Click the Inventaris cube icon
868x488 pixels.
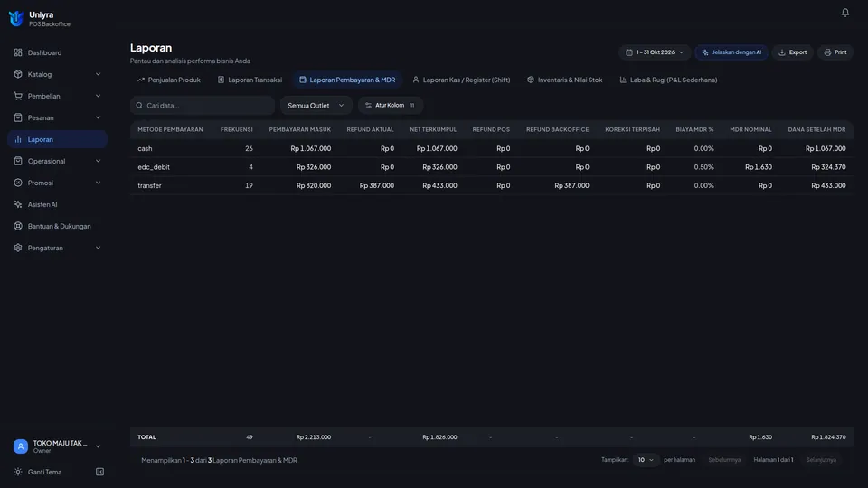[531, 80]
